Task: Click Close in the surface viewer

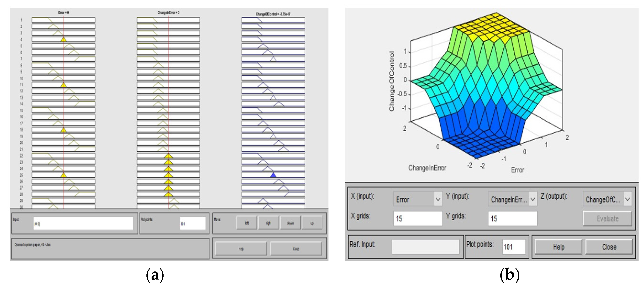Action: 609,247
